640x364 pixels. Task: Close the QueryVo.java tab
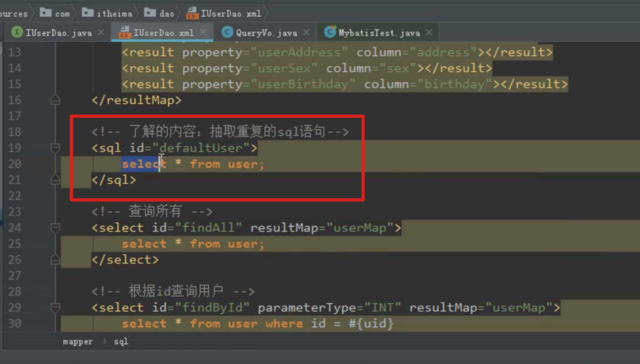click(x=306, y=32)
